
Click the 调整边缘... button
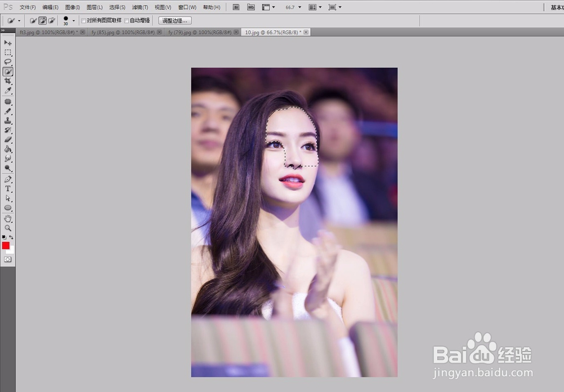(x=175, y=20)
